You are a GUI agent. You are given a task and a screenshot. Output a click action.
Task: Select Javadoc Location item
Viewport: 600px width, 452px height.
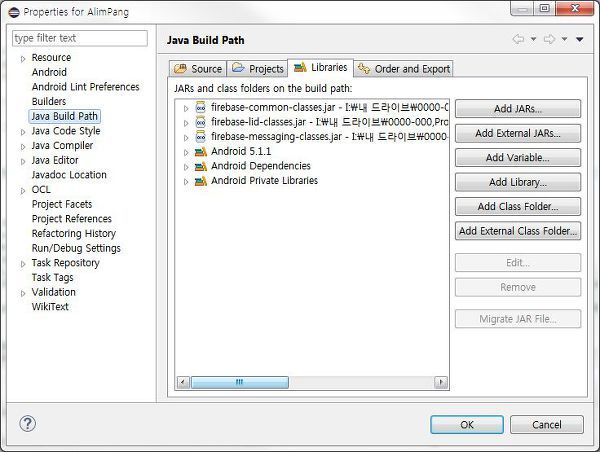tap(69, 175)
